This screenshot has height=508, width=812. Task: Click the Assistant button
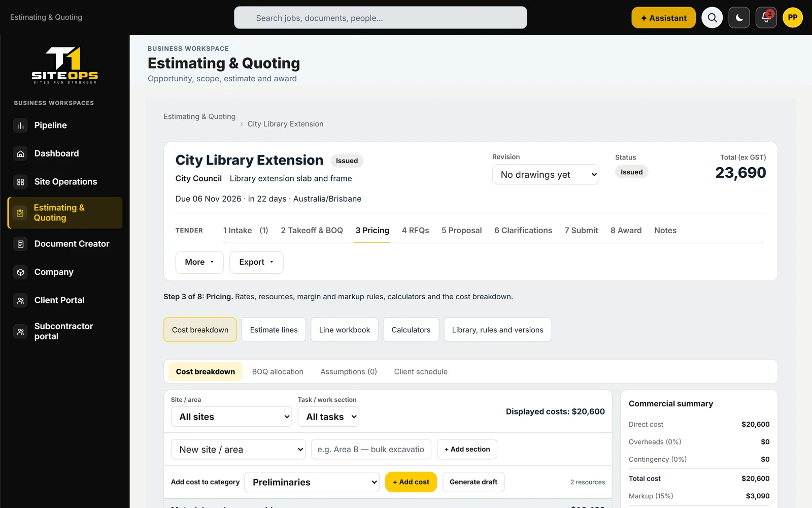(663, 18)
